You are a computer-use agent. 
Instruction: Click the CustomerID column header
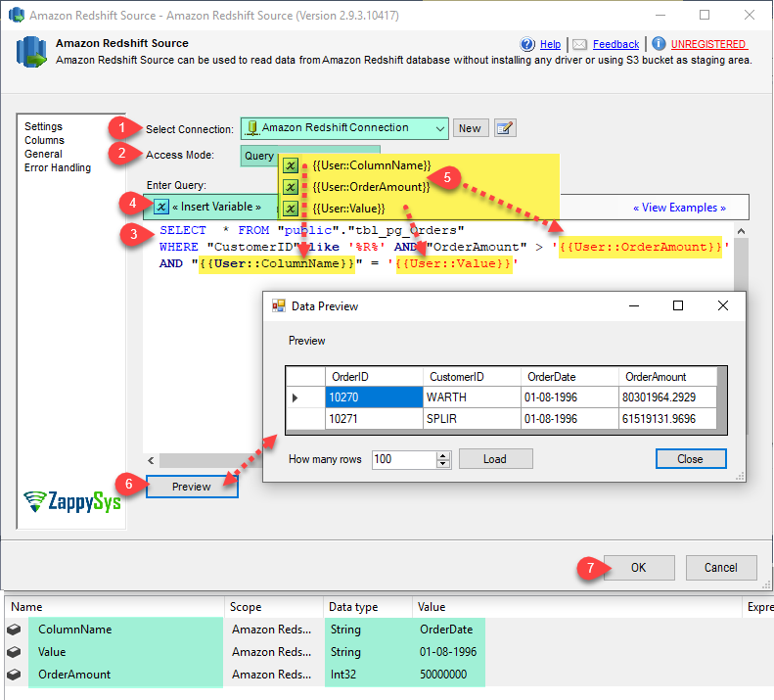pyautogui.click(x=472, y=377)
